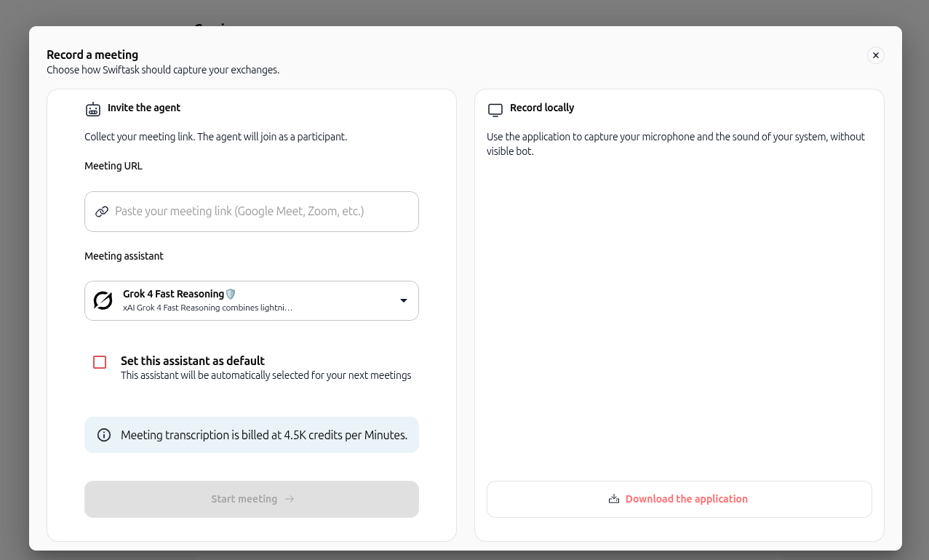The image size is (929, 560).
Task: Click text 'Choose how Swiftask should capture your exchanges.'
Action: (163, 71)
